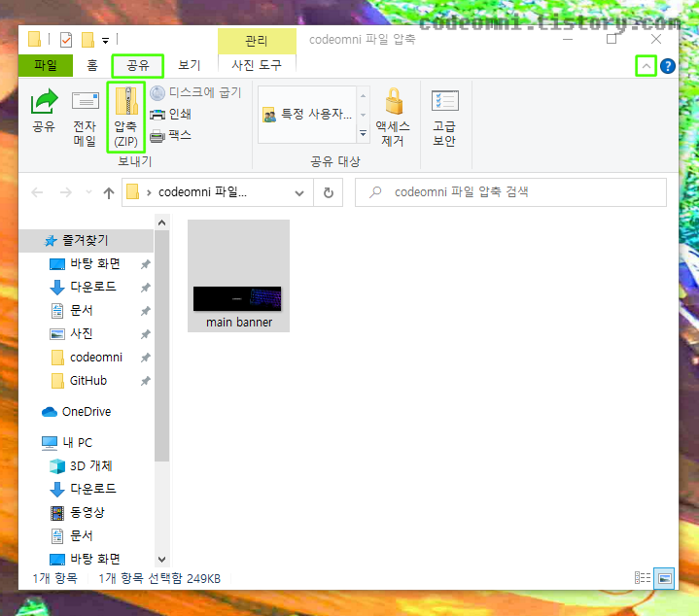The height and width of the screenshot is (616, 699).
Task: Select 특정 사용자... share target
Action: (307, 115)
